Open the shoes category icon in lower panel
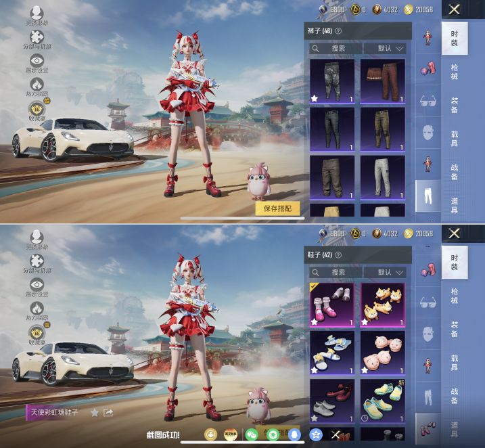Viewport: 485px width, 448px height. (x=428, y=427)
